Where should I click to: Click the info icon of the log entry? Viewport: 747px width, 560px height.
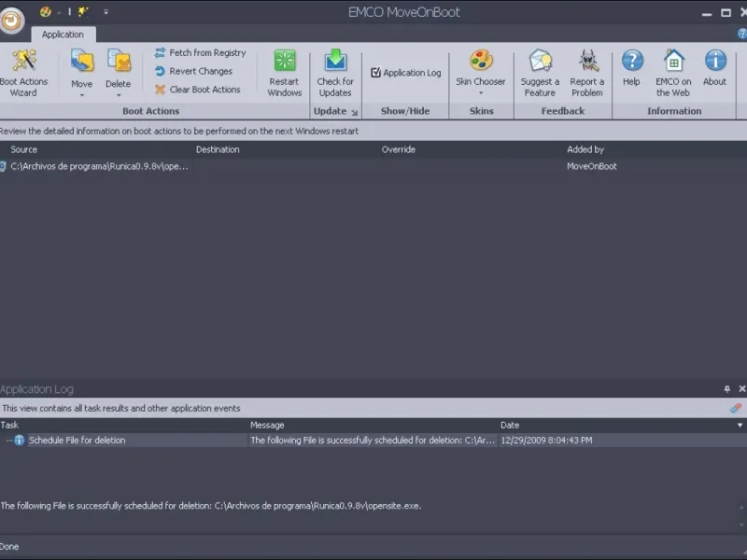[x=19, y=441]
